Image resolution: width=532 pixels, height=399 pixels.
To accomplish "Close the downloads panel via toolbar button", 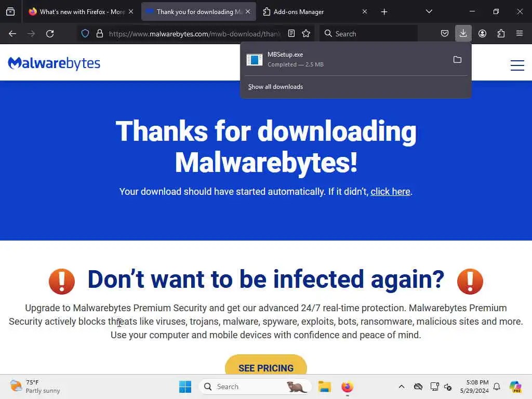I will 463,33.
